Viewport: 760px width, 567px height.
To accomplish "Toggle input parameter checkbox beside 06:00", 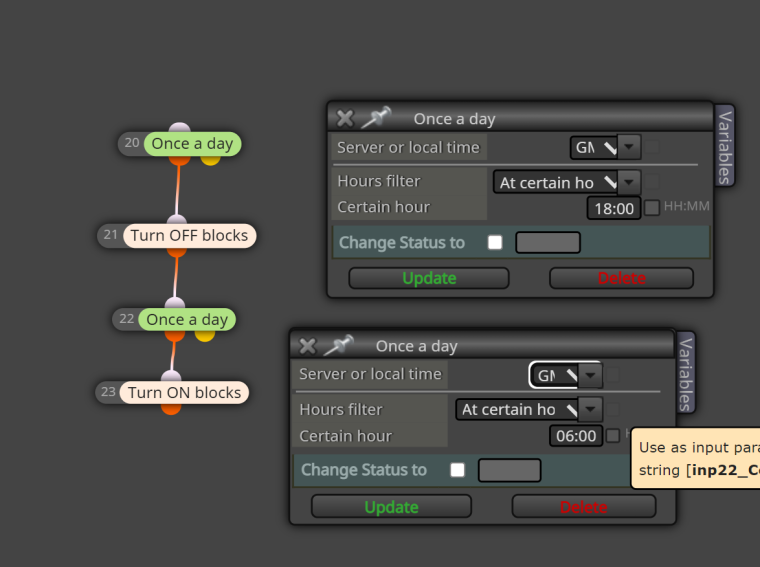I will 613,435.
